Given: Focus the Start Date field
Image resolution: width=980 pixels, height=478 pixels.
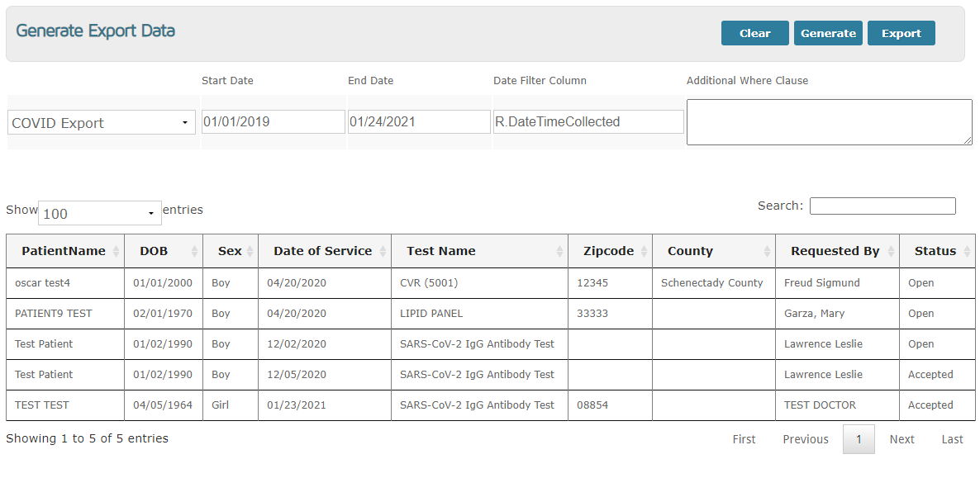Looking at the screenshot, I should tap(274, 122).
